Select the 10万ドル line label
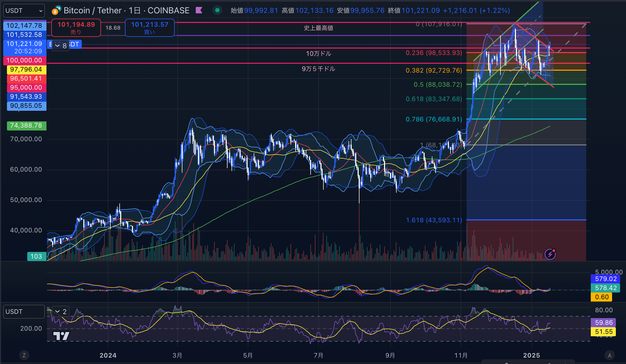 319,54
